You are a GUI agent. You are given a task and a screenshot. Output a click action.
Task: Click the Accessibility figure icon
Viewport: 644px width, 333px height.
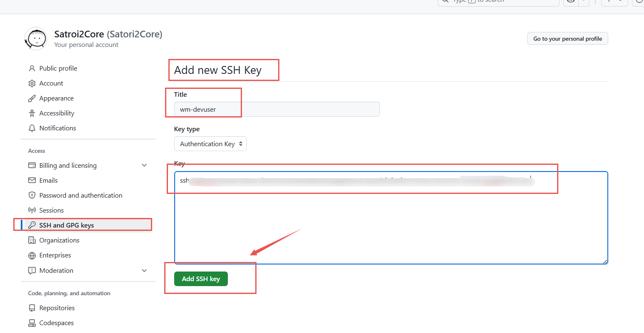click(32, 113)
